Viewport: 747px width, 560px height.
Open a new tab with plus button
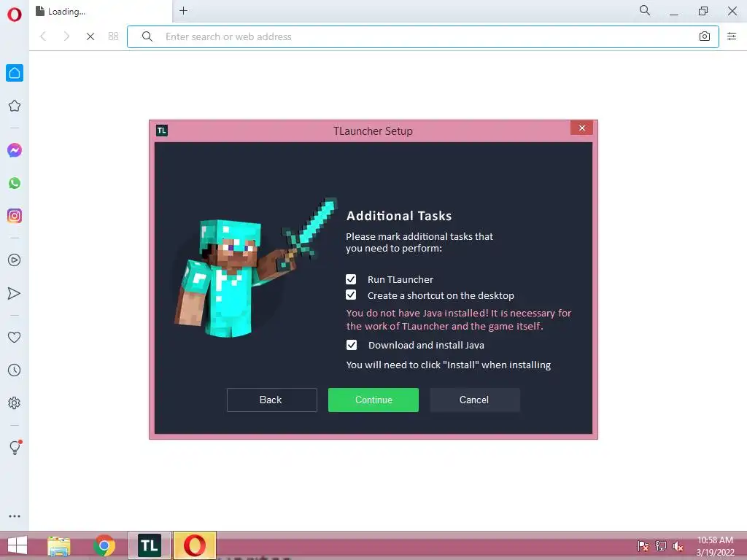tap(183, 10)
